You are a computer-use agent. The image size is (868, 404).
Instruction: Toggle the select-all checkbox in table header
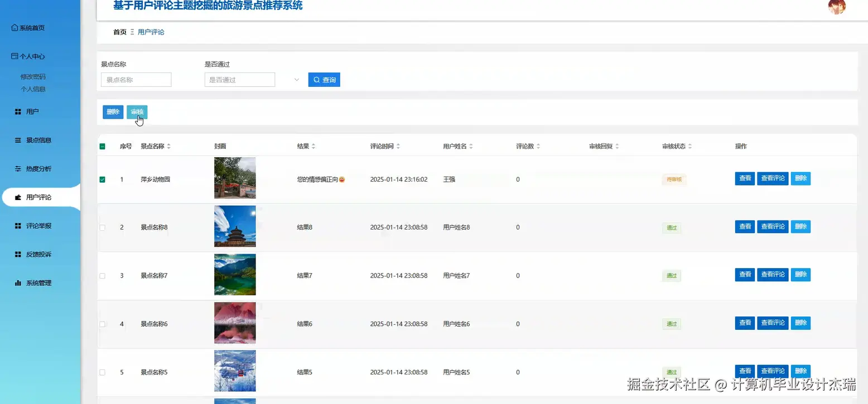coord(102,145)
